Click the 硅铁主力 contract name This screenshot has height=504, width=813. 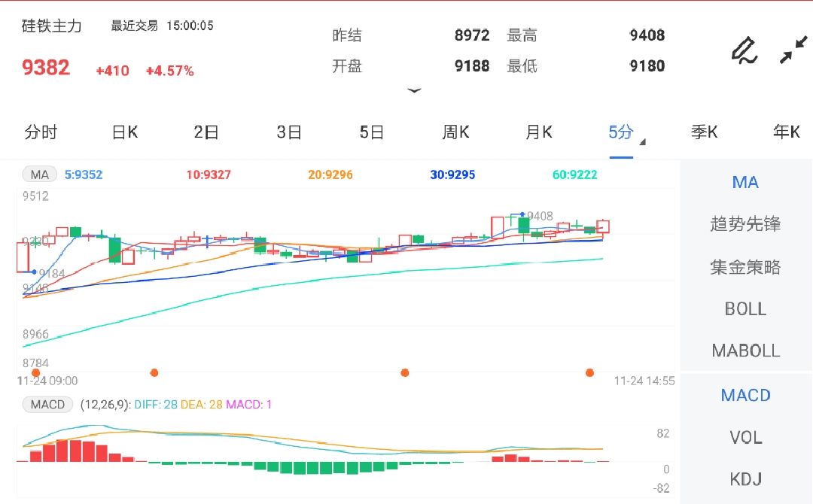[51, 26]
